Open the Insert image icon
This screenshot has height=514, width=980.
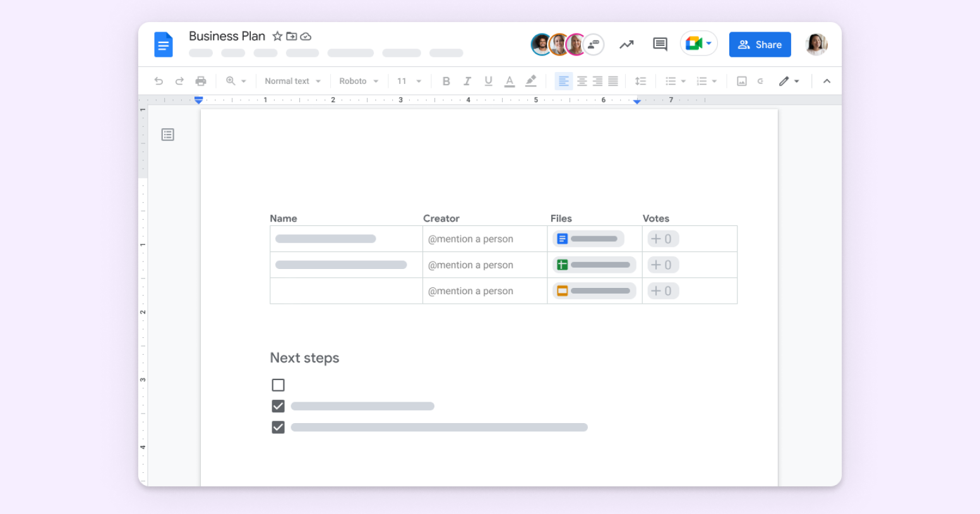tap(742, 81)
